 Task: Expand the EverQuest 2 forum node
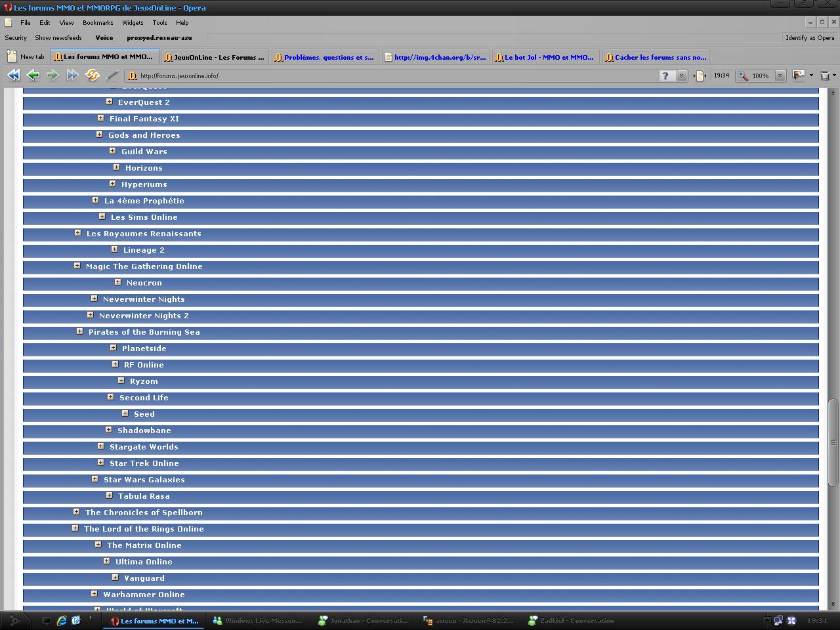pyautogui.click(x=110, y=102)
